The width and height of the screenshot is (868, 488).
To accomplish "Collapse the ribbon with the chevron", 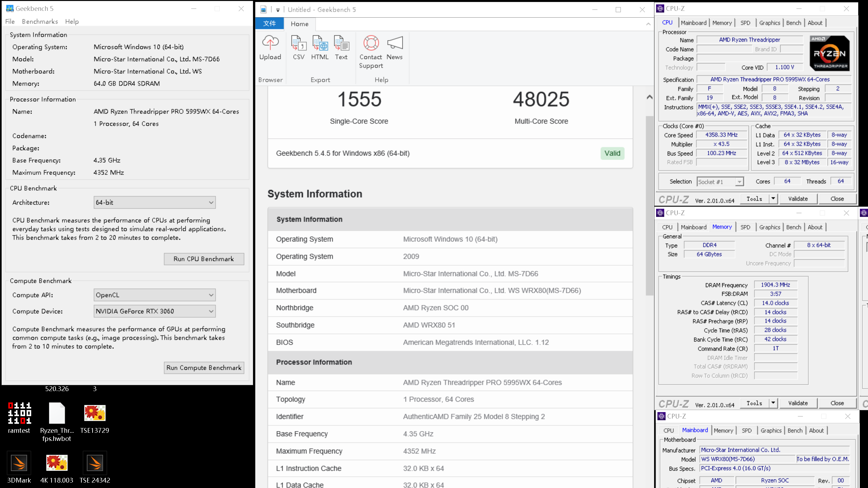I will [648, 24].
